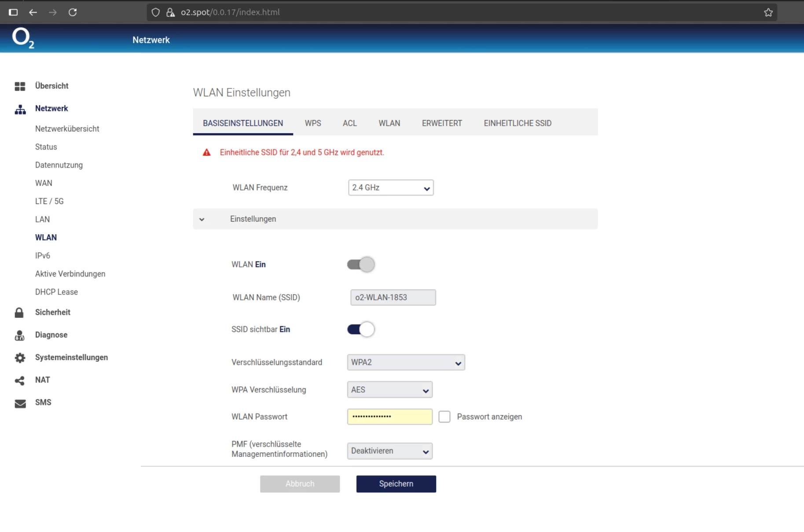Click the O2 logo
This screenshot has height=532, width=804.
23,38
